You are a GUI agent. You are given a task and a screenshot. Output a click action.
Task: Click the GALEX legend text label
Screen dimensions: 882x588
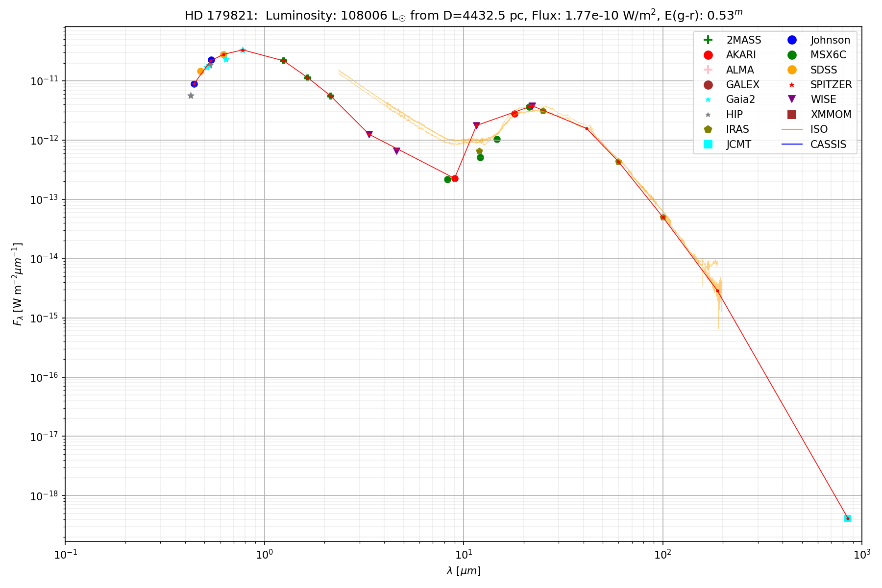tap(742, 85)
